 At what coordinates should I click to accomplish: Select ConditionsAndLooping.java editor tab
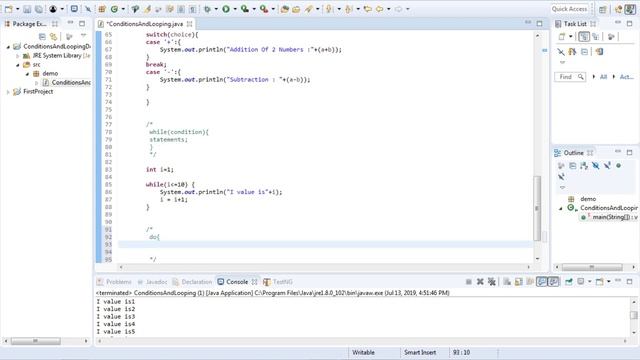click(x=144, y=24)
